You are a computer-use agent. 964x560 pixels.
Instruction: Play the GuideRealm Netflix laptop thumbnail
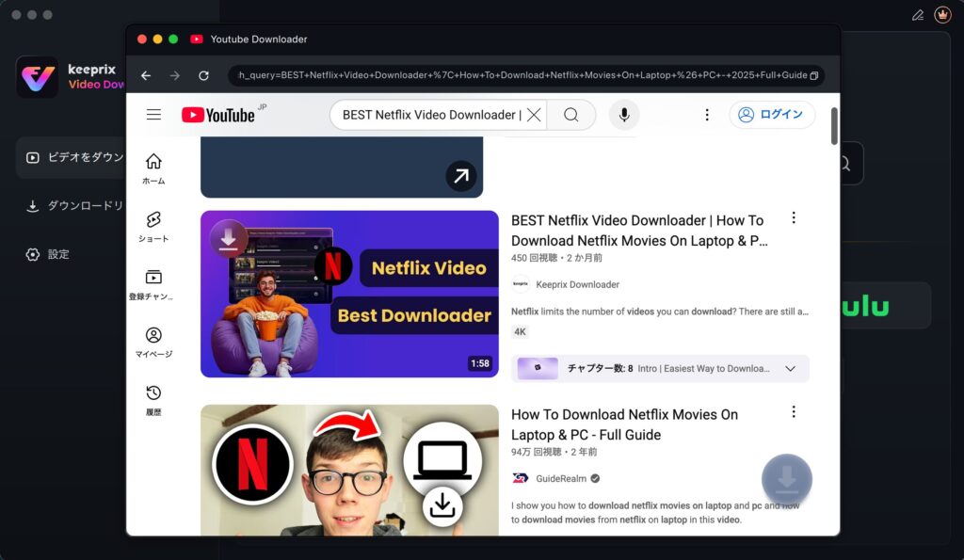(349, 470)
